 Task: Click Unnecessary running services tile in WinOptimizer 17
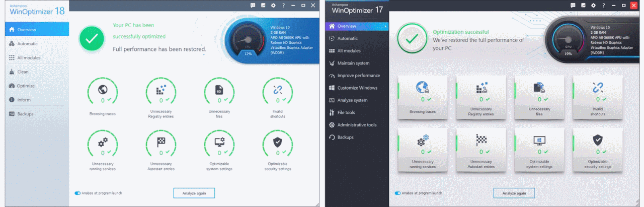click(x=423, y=150)
